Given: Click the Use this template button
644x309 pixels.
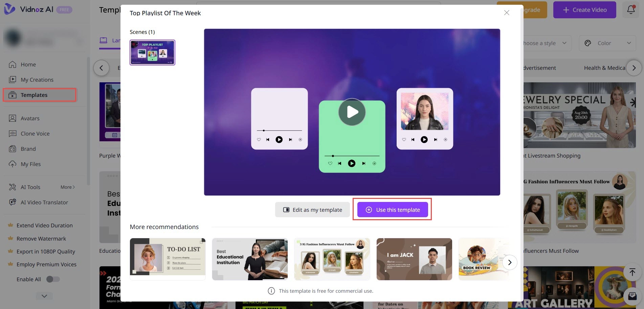Looking at the screenshot, I should click(x=393, y=209).
